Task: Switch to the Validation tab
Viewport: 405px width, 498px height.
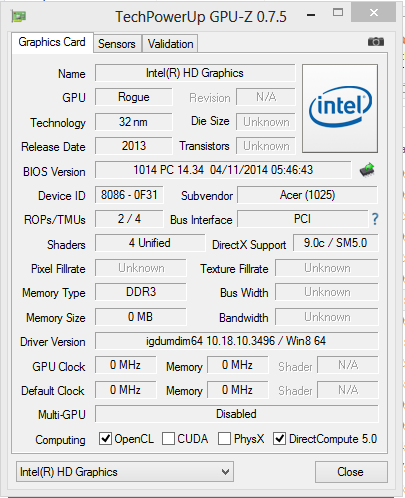Action: pos(170,44)
